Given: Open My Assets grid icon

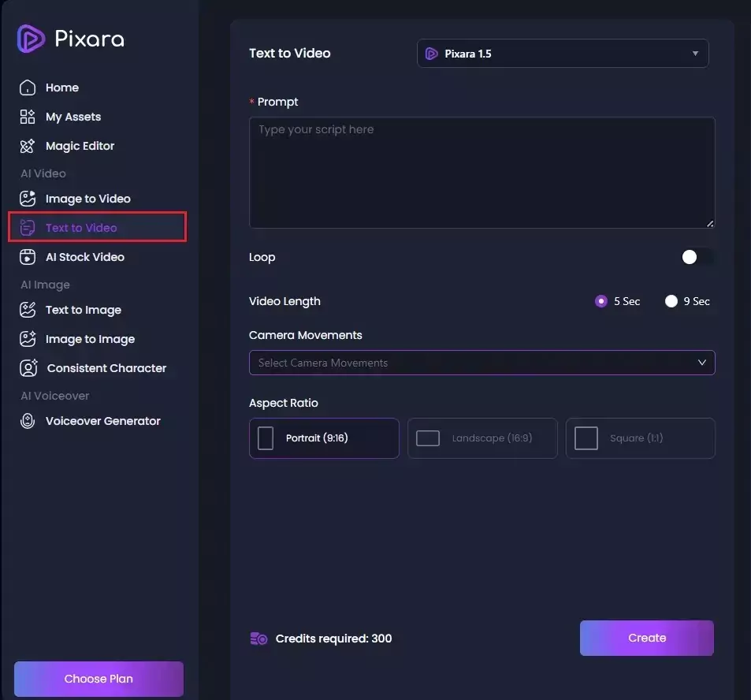Looking at the screenshot, I should [28, 117].
